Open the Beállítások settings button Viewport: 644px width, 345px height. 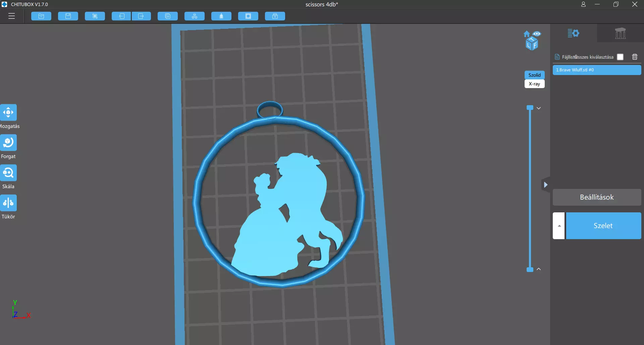[597, 197]
